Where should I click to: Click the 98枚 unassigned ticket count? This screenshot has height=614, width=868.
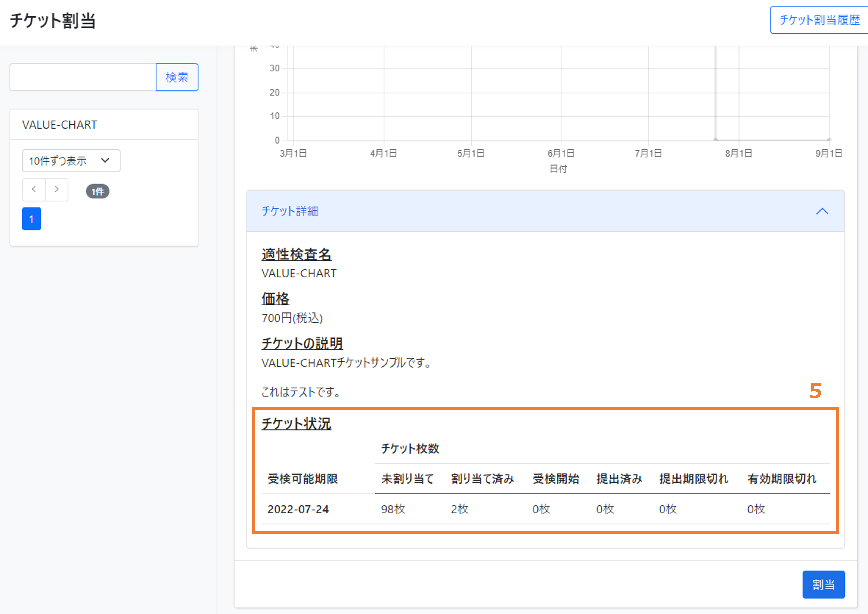[393, 509]
